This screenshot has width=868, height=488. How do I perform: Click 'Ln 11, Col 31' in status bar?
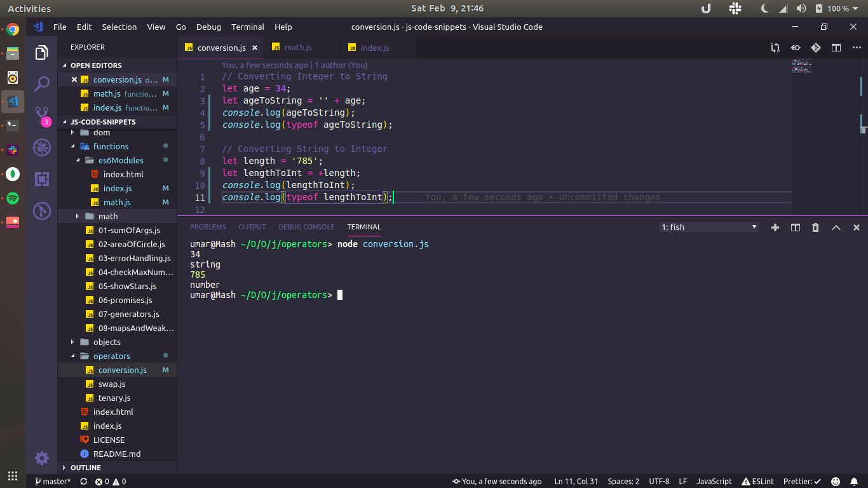pyautogui.click(x=576, y=482)
